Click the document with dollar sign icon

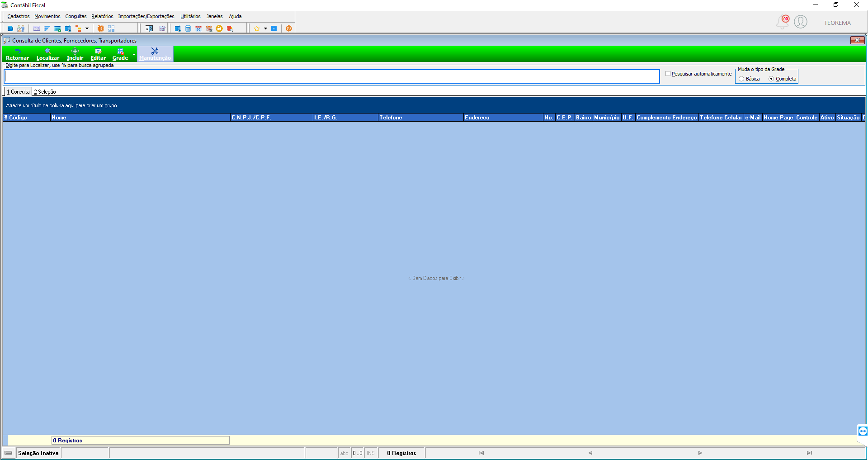coord(149,28)
